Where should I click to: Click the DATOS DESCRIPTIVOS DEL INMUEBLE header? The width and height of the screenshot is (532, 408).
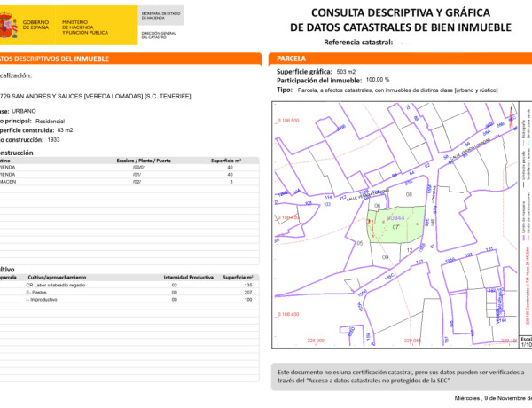coord(53,58)
